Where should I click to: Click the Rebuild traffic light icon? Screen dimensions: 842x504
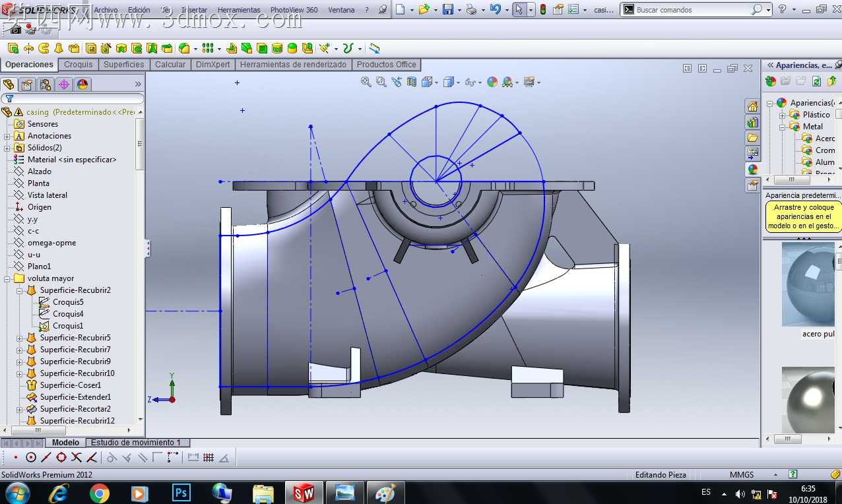[x=543, y=9]
